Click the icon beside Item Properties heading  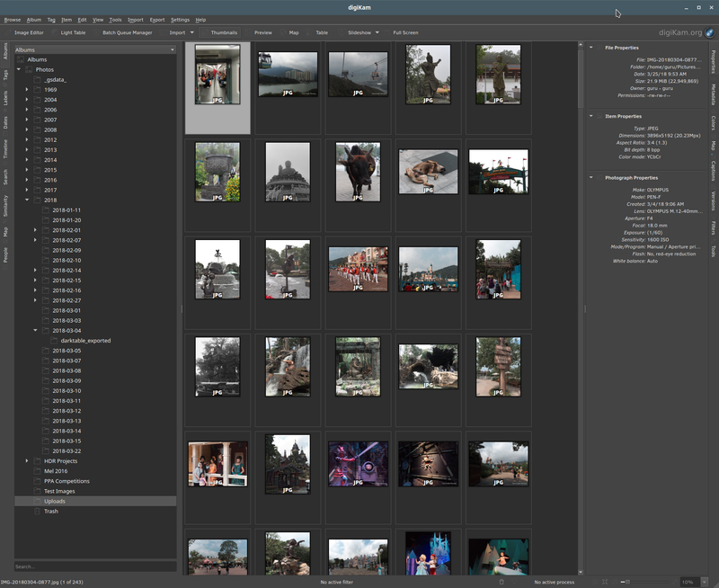point(599,116)
